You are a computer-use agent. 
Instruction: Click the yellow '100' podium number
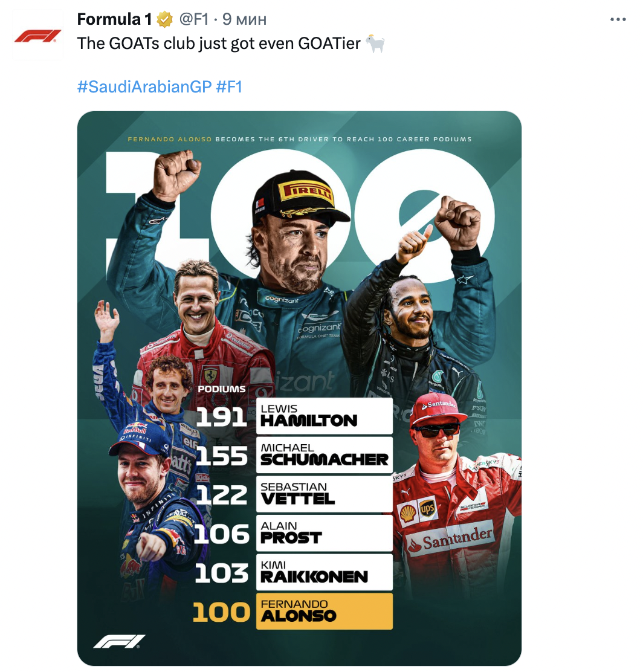[221, 612]
